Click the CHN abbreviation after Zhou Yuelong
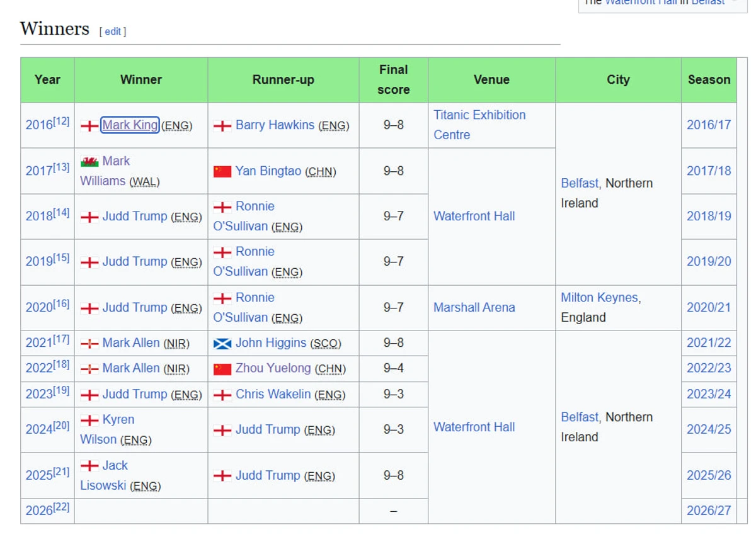756x542 pixels. [330, 369]
